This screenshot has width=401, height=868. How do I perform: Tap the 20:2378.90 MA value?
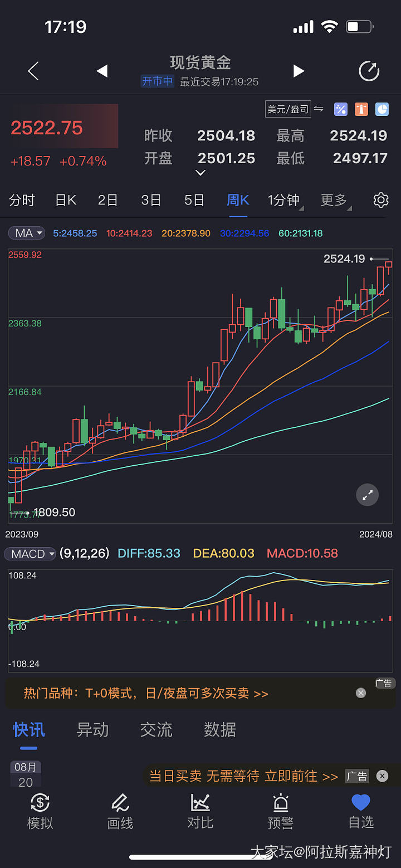tap(186, 233)
